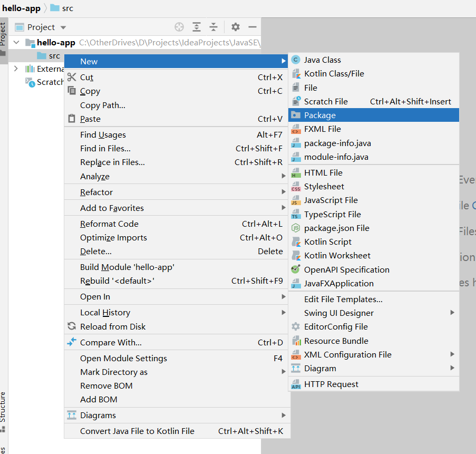476x454 pixels.
Task: Click the HTML File icon
Action: 296,172
